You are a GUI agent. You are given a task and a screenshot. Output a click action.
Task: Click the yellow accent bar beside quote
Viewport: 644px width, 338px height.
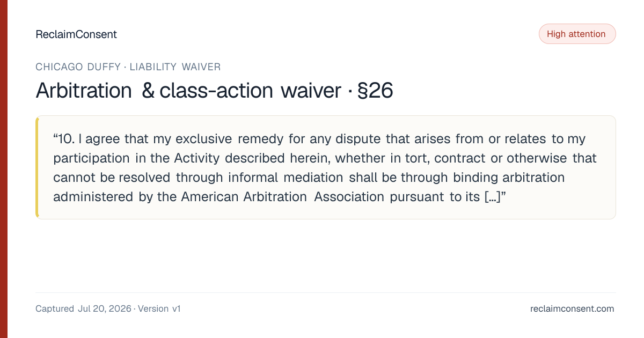(x=37, y=167)
